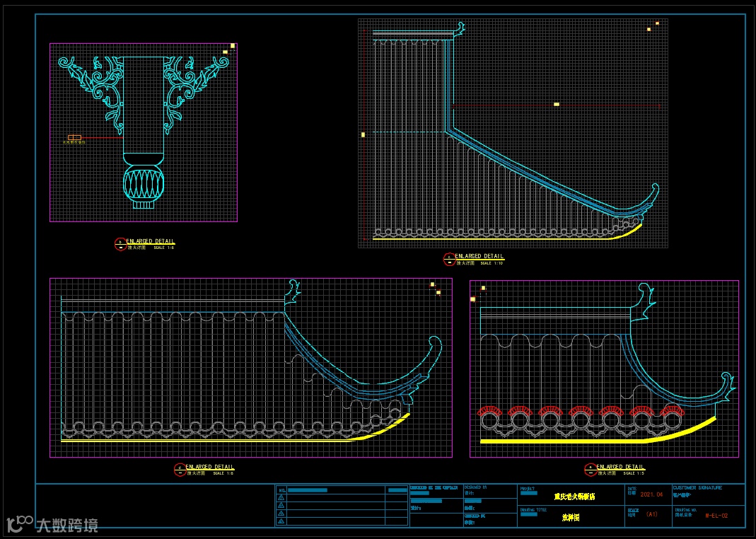756x539 pixels.
Task: Click detail bubble beside the SCALE 1:10 title
Action: click(449, 260)
